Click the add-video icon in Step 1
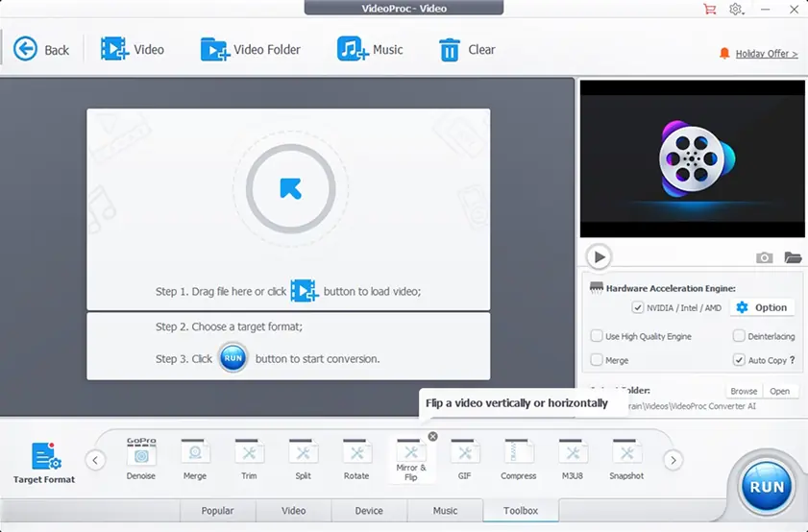Image resolution: width=808 pixels, height=532 pixels. pos(305,291)
